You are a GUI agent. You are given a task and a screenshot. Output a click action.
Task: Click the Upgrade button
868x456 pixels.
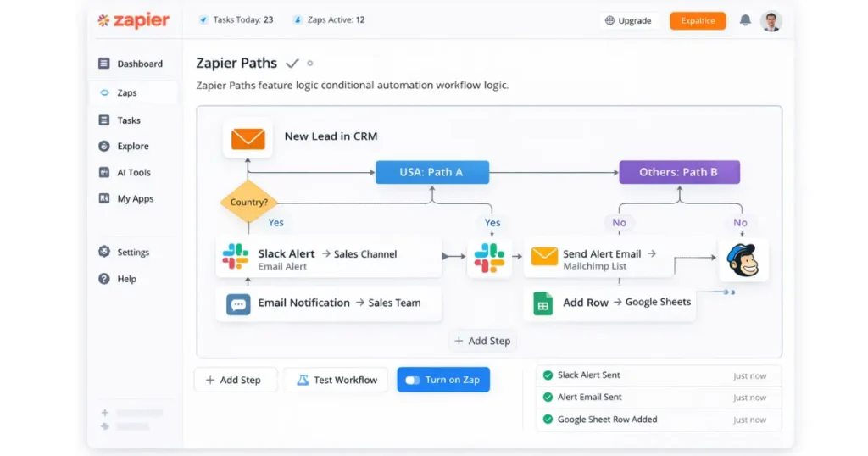[x=628, y=21]
